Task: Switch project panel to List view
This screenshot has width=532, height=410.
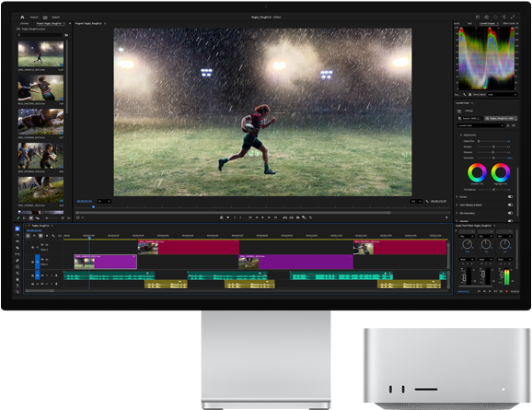Action: click(25, 218)
